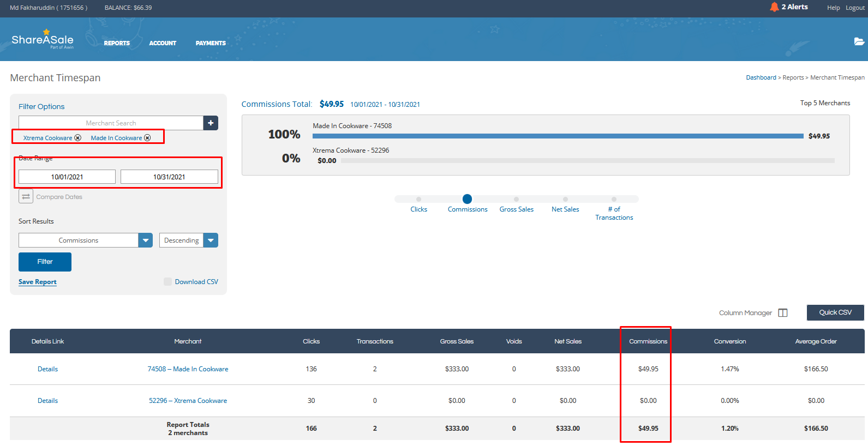This screenshot has height=446, width=868.
Task: Toggle the Compare Dates swap icon
Action: 26,196
